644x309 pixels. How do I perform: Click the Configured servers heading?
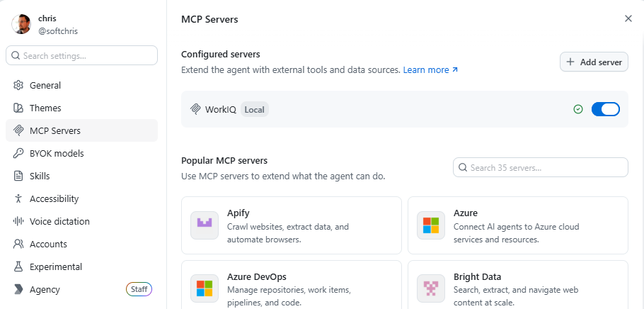221,55
